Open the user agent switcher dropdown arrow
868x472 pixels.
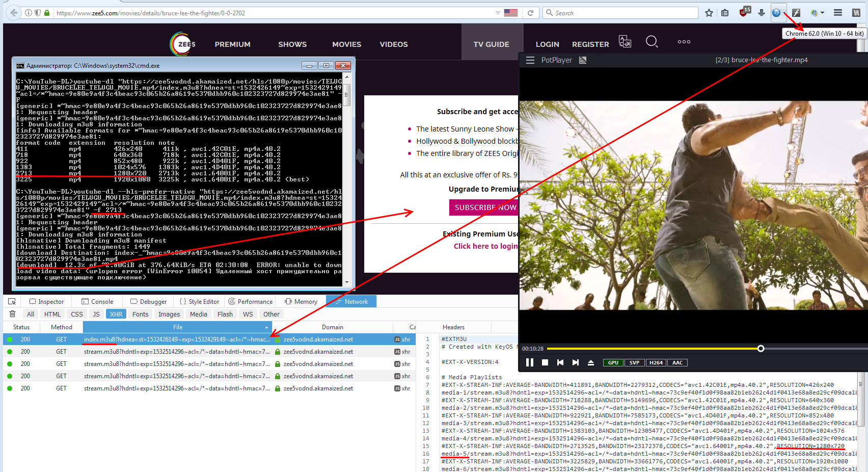tap(784, 13)
